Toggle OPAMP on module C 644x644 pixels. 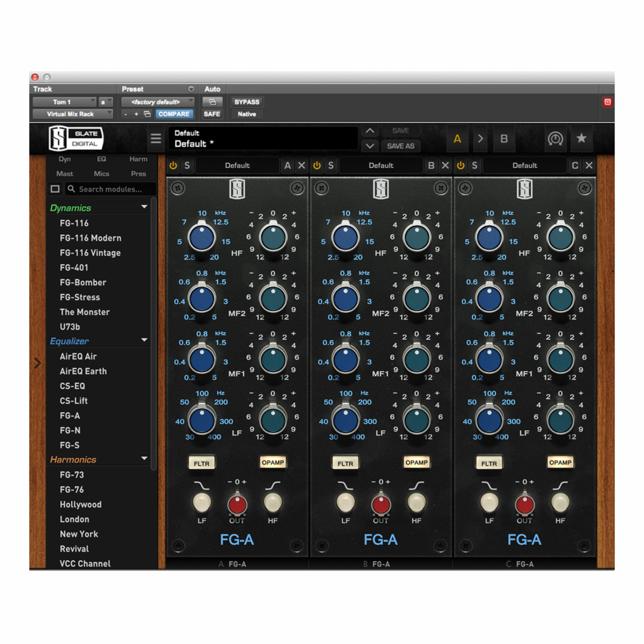tap(560, 463)
